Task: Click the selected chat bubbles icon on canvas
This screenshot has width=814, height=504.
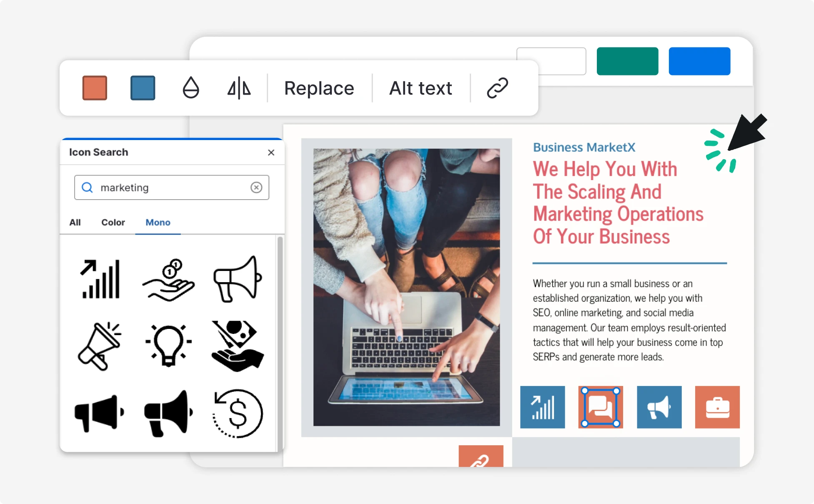Action: coord(600,407)
